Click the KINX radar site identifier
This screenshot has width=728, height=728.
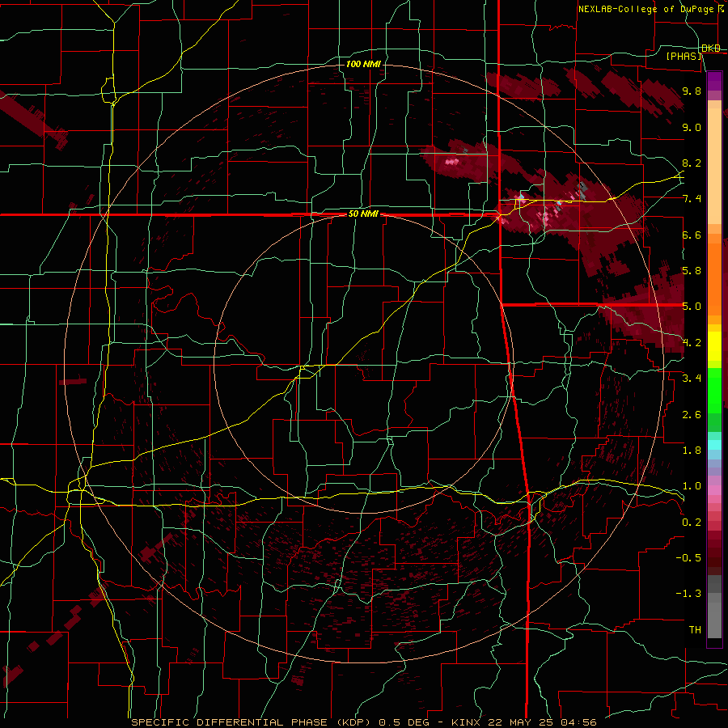pyautogui.click(x=467, y=722)
